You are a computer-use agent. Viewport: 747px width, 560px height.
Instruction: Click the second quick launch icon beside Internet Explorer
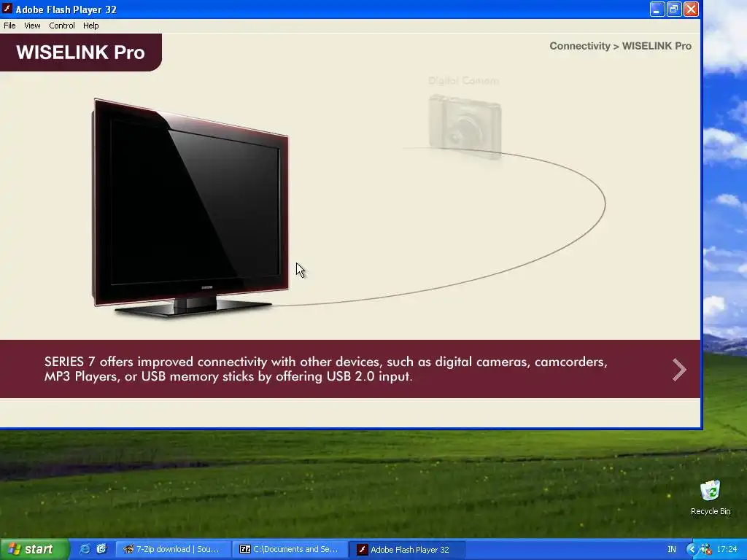coord(101,549)
